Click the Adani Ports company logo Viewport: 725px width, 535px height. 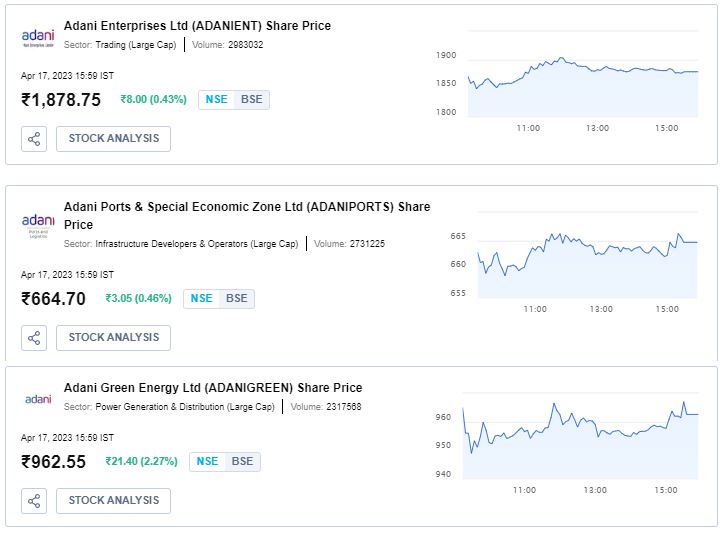(38, 224)
